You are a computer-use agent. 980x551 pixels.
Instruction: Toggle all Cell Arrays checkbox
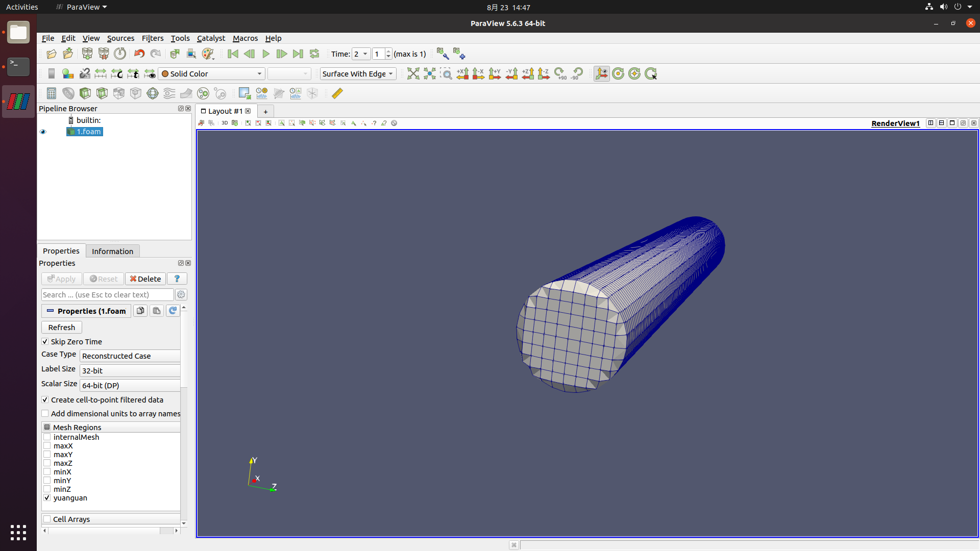[x=47, y=519]
